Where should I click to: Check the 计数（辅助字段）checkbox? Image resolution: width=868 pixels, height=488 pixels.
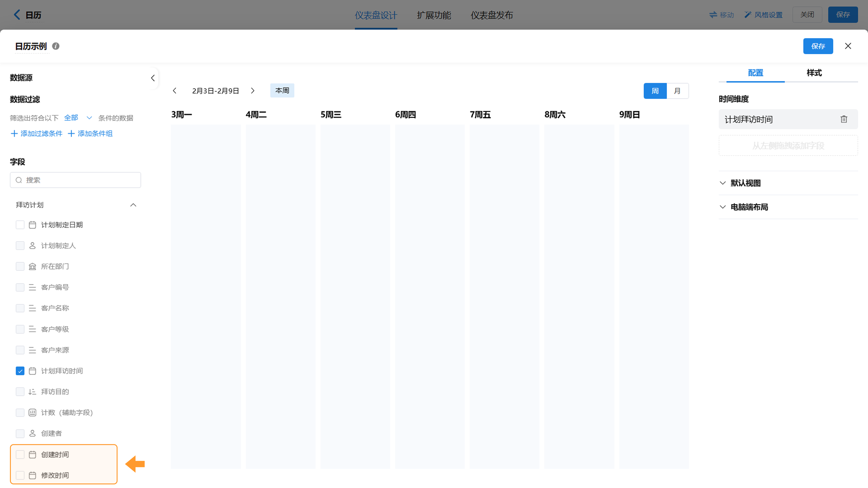[x=20, y=412]
